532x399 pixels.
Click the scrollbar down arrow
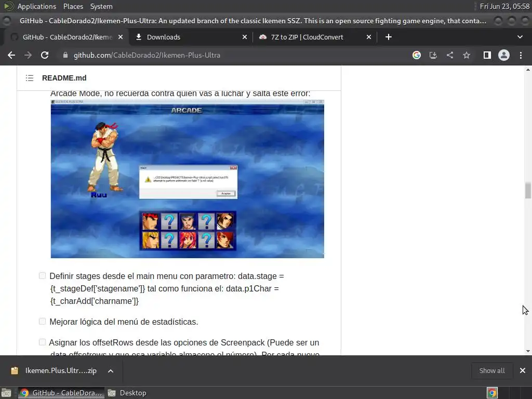pos(528,352)
